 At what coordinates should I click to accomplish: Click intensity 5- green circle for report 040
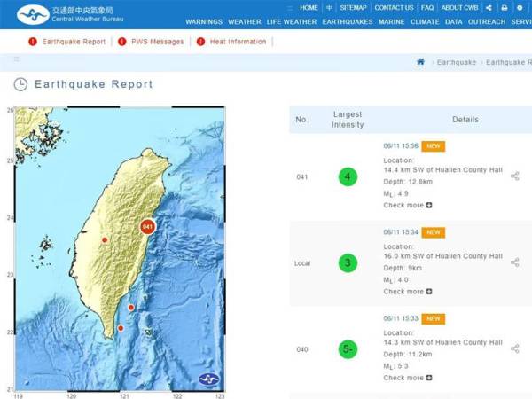click(348, 349)
